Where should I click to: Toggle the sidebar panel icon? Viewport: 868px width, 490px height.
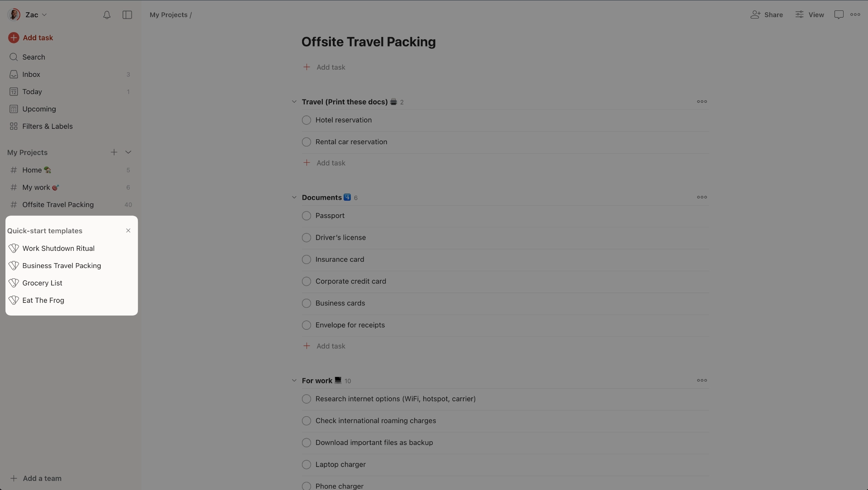(127, 15)
